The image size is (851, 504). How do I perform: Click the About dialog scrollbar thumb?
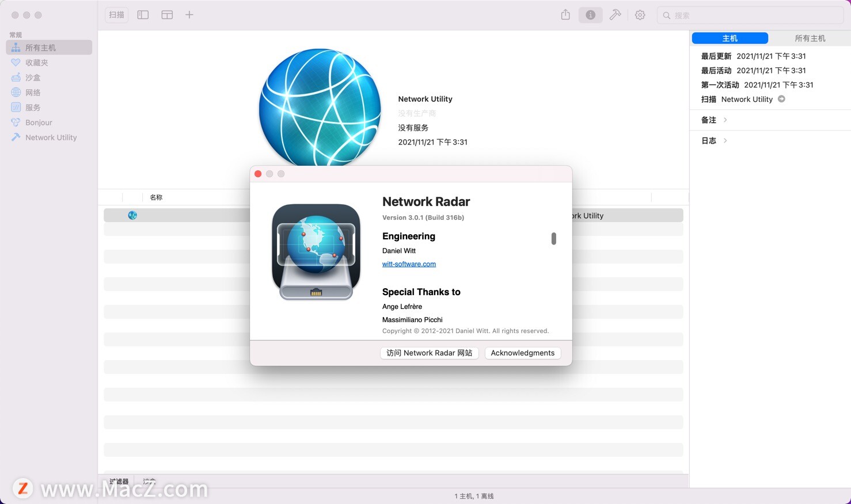[x=553, y=238]
